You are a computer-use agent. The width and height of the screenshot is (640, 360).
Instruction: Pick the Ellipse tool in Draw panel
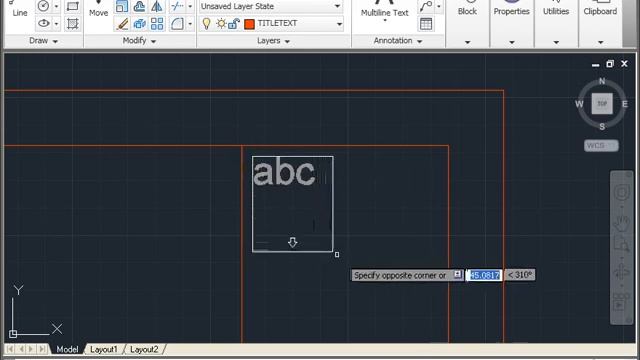[43, 23]
